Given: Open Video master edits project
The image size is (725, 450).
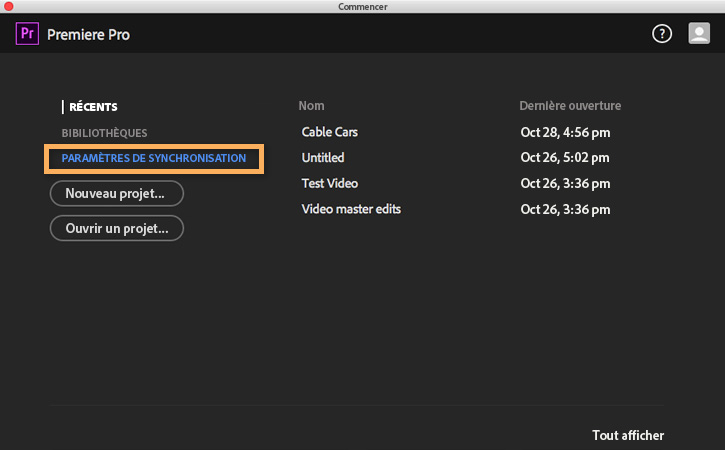Looking at the screenshot, I should point(351,209).
